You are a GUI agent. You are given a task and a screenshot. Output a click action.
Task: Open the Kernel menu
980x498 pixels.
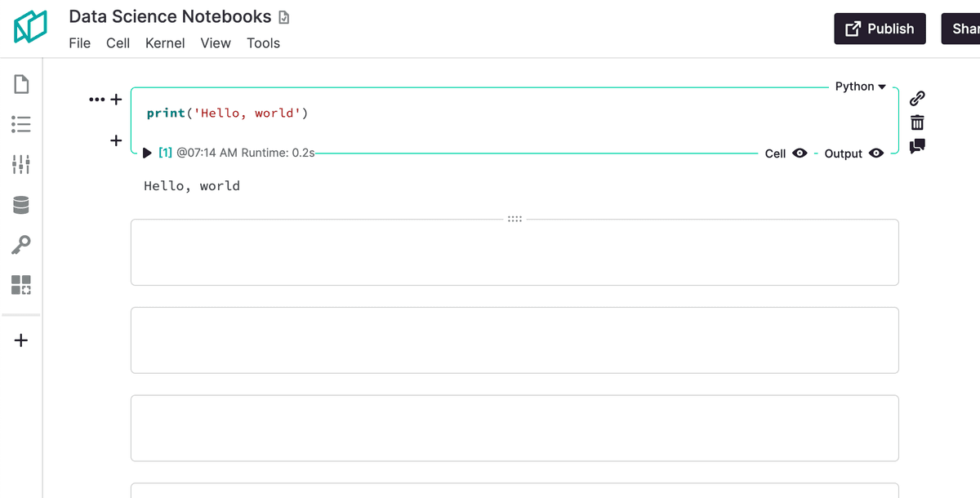[x=165, y=43]
